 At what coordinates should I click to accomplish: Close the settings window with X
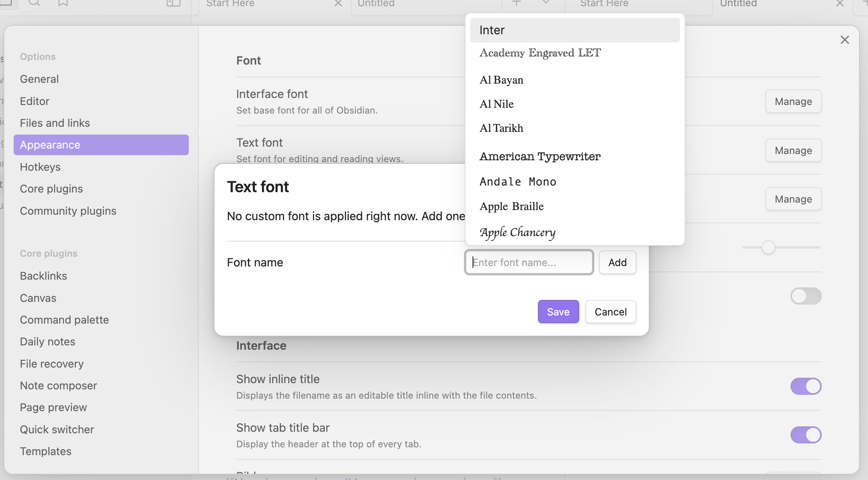844,40
